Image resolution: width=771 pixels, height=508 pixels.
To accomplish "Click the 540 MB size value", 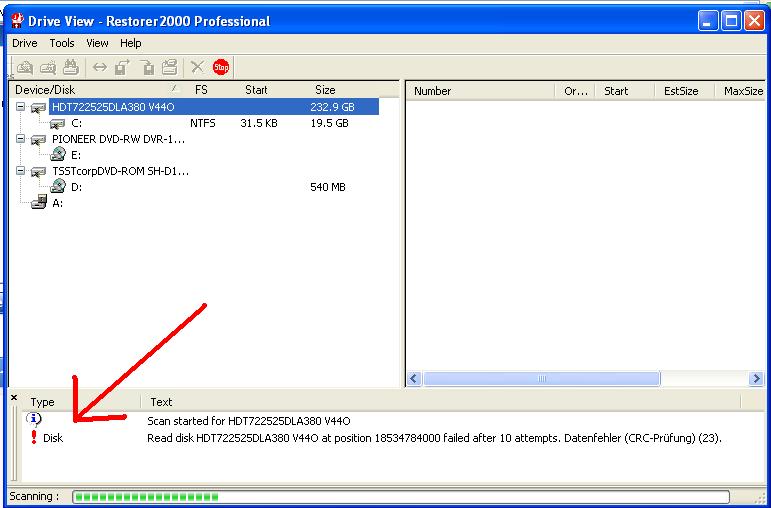I will 328,187.
